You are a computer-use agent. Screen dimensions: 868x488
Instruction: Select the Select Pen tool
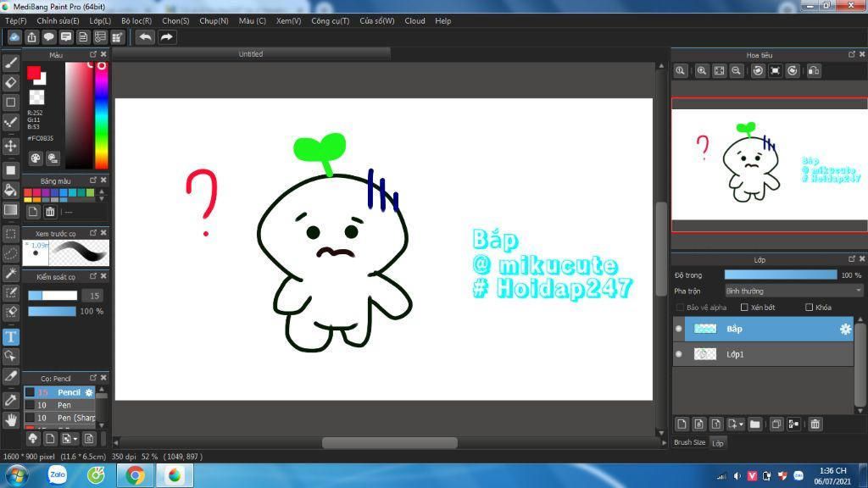(x=10, y=292)
